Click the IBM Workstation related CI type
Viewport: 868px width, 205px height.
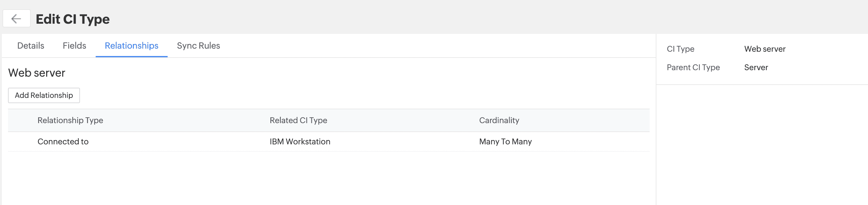[x=300, y=142]
